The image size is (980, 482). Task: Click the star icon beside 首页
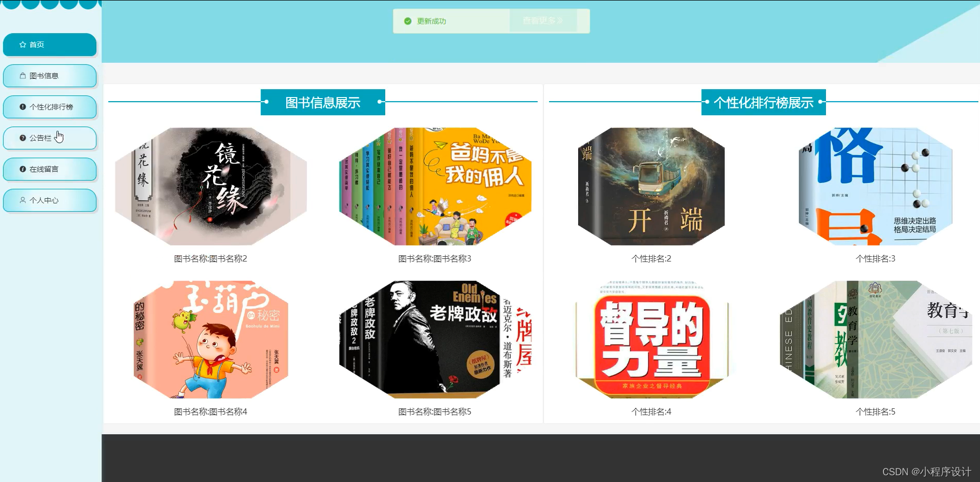pos(23,45)
